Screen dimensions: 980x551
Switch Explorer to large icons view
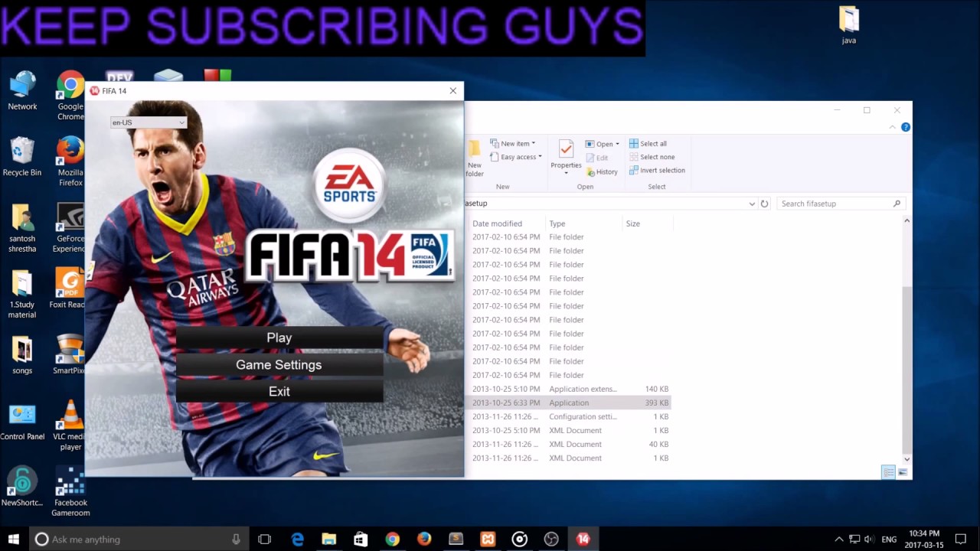[903, 473]
